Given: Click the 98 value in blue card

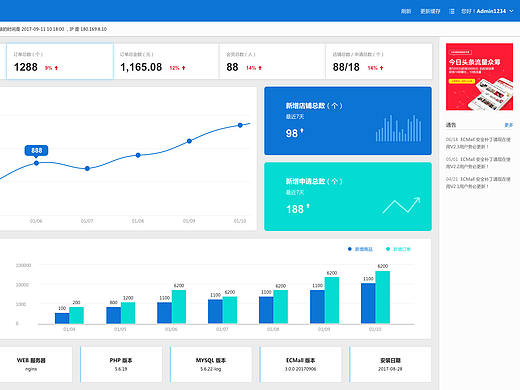Looking at the screenshot, I should point(292,133).
